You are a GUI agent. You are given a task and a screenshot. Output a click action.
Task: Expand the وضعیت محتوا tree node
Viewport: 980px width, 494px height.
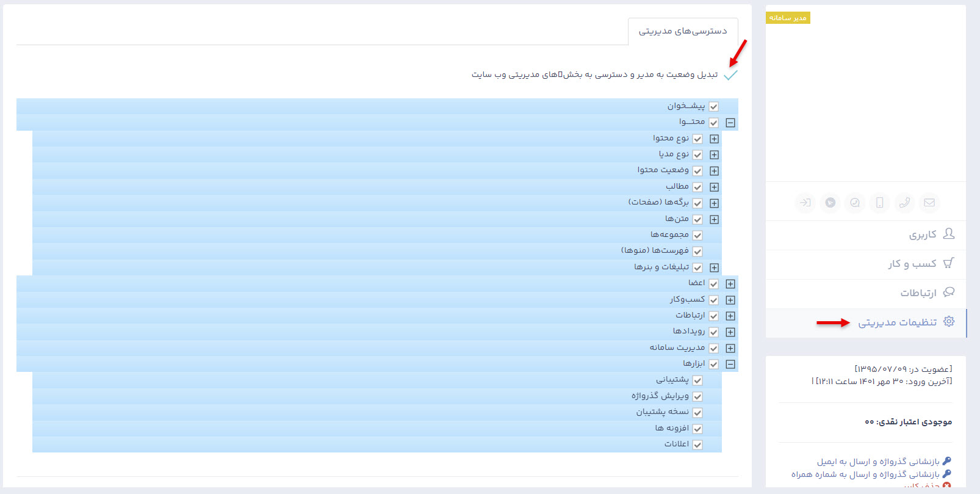(714, 171)
